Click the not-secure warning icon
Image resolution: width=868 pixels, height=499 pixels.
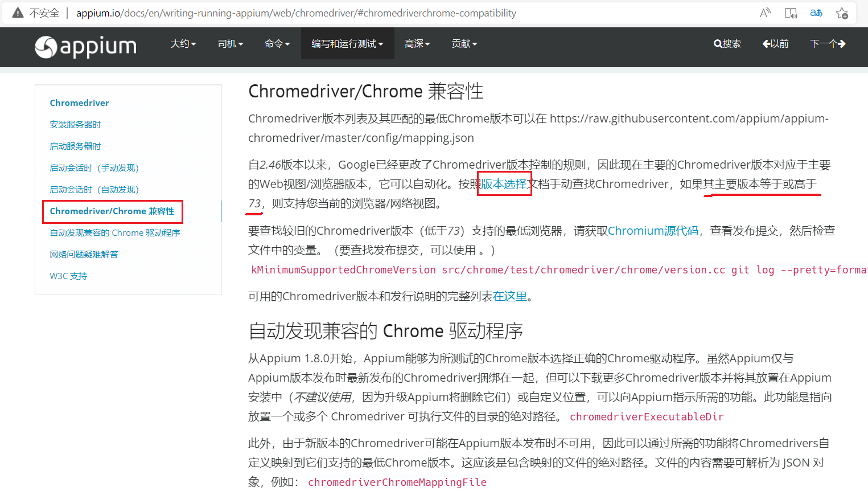pyautogui.click(x=18, y=13)
